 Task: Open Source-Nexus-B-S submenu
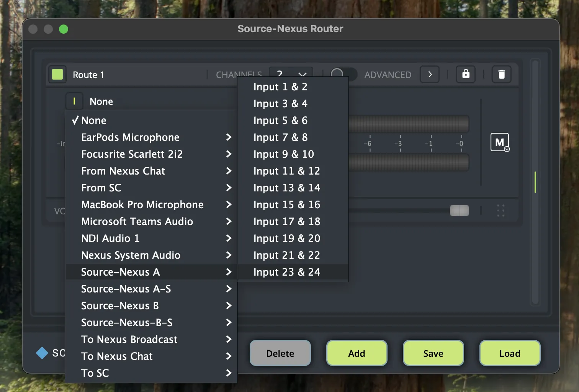(x=151, y=322)
